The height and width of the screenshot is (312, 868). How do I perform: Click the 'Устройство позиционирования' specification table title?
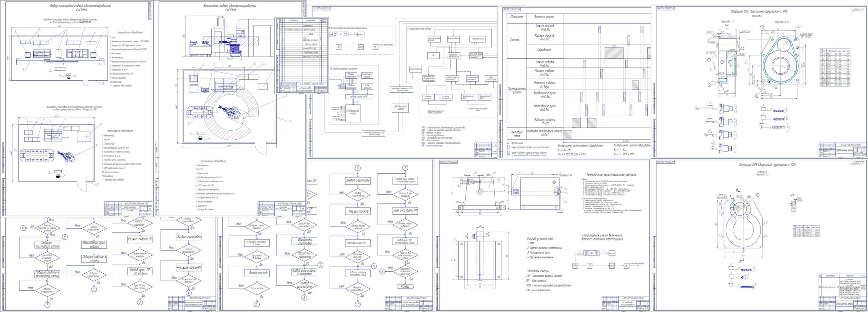pyautogui.click(x=305, y=90)
